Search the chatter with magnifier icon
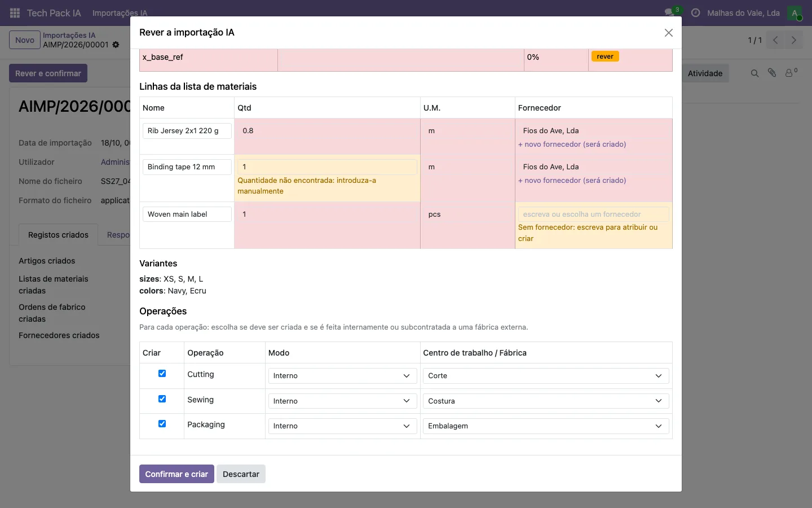Image resolution: width=812 pixels, height=508 pixels. click(x=754, y=73)
